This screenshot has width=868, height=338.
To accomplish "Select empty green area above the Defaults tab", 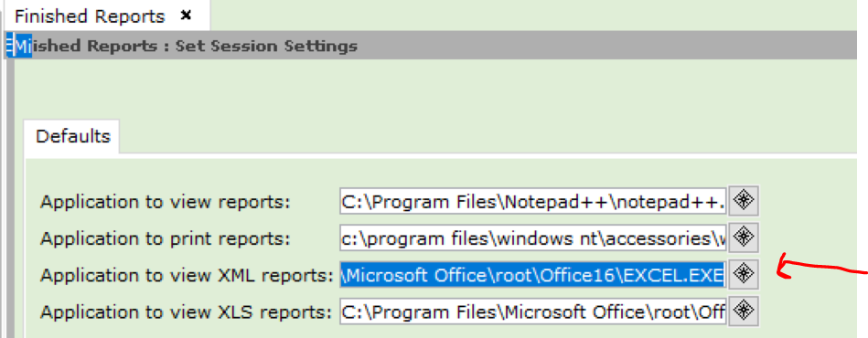I will click(432, 89).
